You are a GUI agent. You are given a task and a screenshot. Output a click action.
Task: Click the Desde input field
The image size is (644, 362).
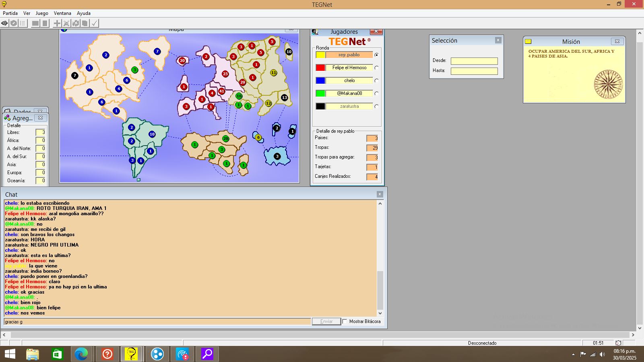[474, 61]
